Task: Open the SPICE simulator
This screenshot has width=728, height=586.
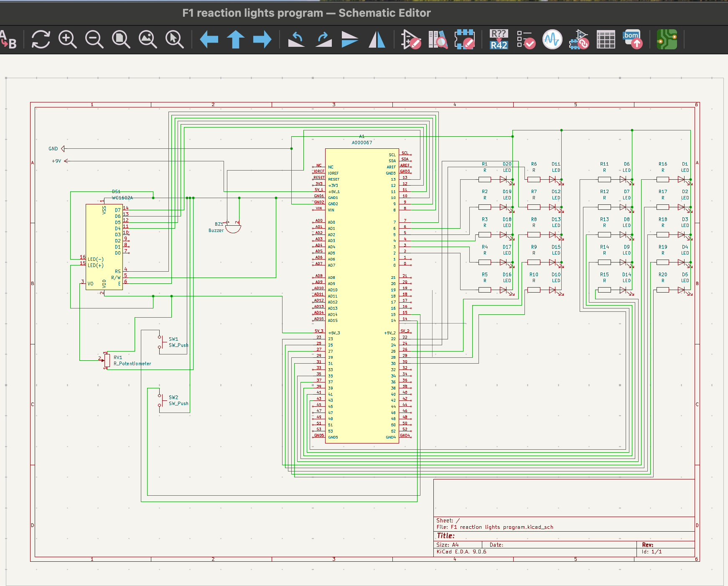Action: tap(552, 40)
